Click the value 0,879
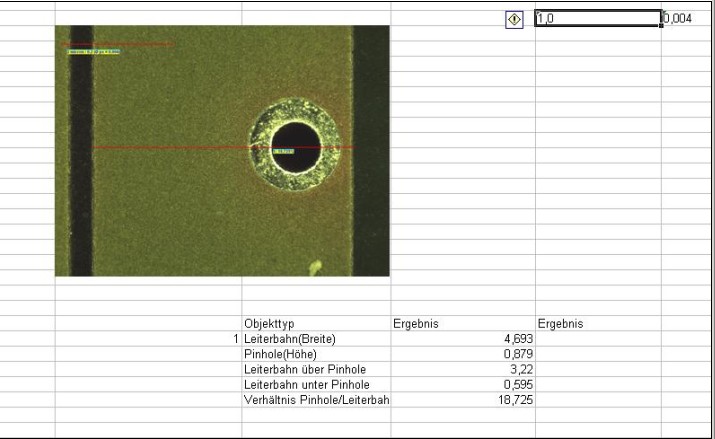The height and width of the screenshot is (439, 715). click(518, 354)
